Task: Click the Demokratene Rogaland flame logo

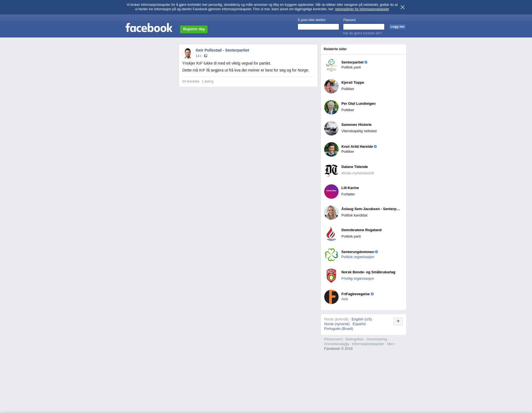Action: coord(331,234)
